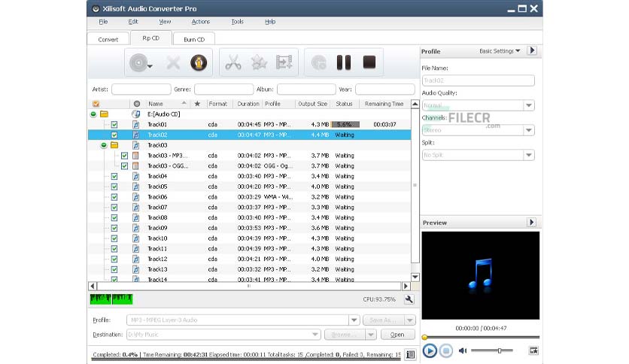Click the disc column header icon
629x364 pixels.
[137, 104]
